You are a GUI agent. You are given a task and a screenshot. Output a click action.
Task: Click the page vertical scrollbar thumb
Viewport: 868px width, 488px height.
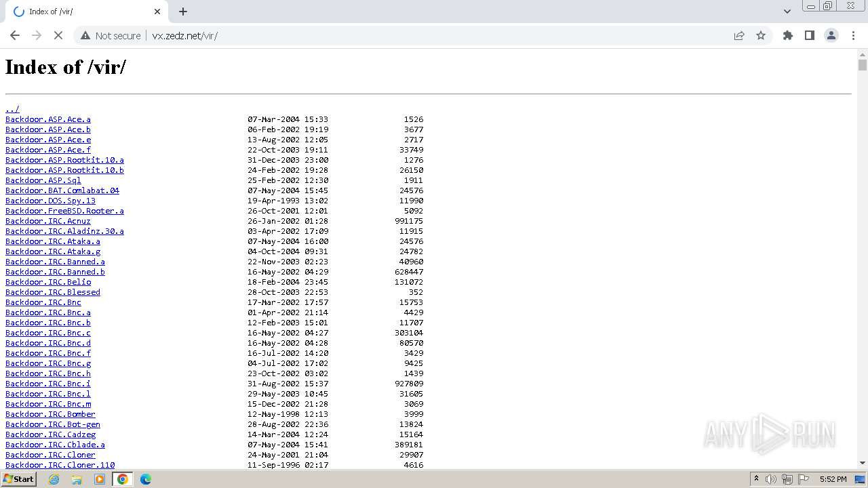coord(862,65)
